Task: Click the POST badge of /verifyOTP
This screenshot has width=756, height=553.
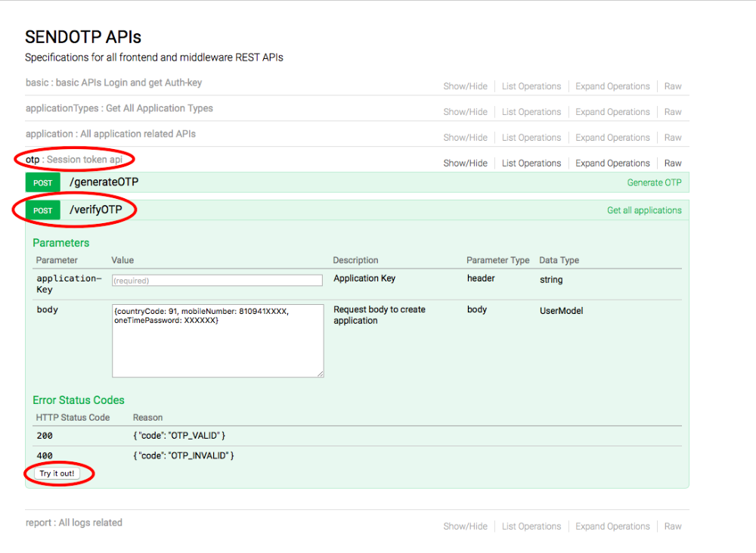Action: [x=42, y=210]
